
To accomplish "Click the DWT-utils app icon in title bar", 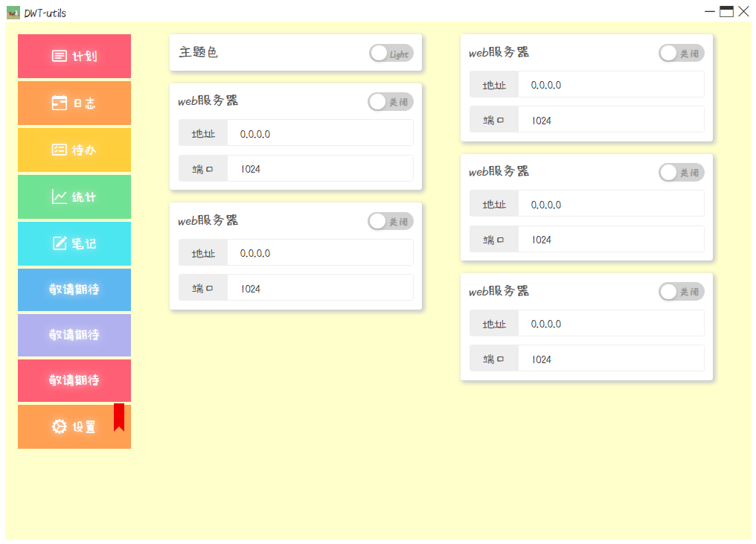I will tap(13, 12).
